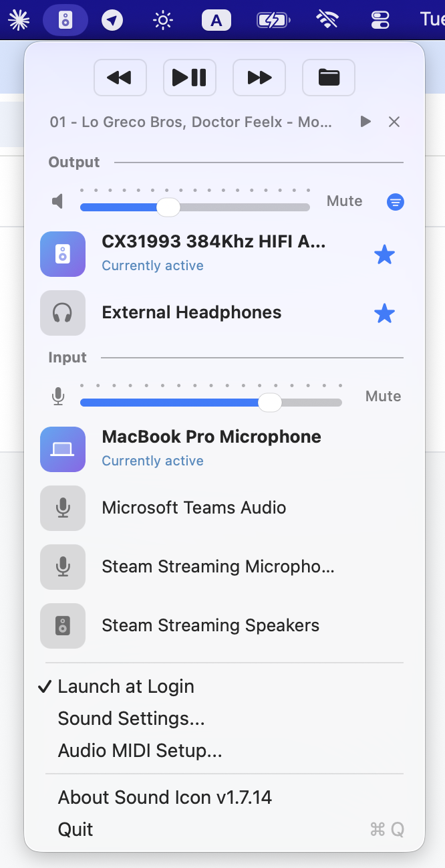The width and height of the screenshot is (445, 868).
Task: Click the Sound Icon speaker in menu bar
Action: point(65,20)
